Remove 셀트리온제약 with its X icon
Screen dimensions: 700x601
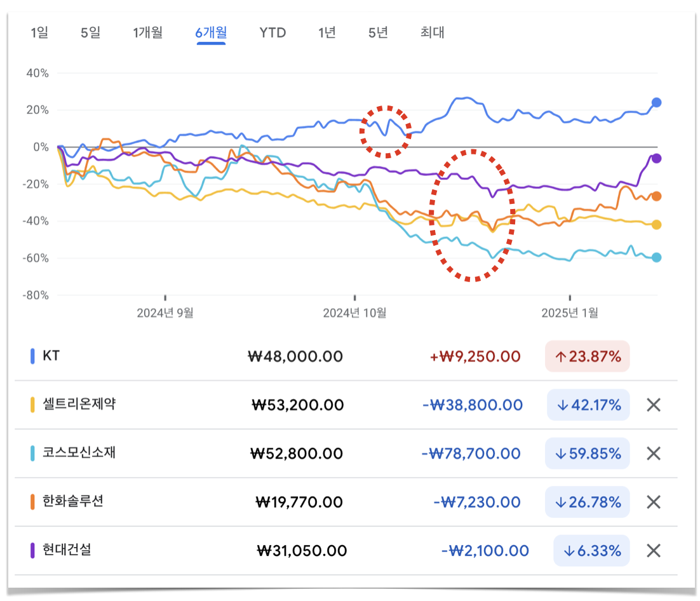point(654,405)
